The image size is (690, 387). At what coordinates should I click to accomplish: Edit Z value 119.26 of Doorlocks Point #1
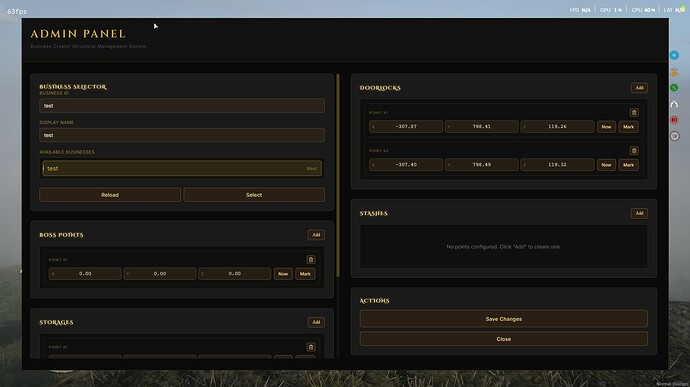(557, 126)
